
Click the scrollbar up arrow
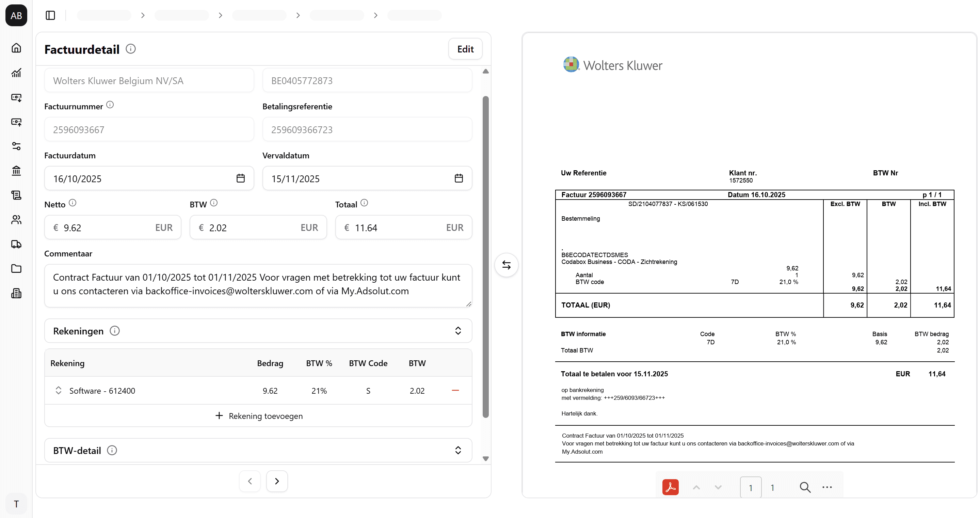point(485,72)
